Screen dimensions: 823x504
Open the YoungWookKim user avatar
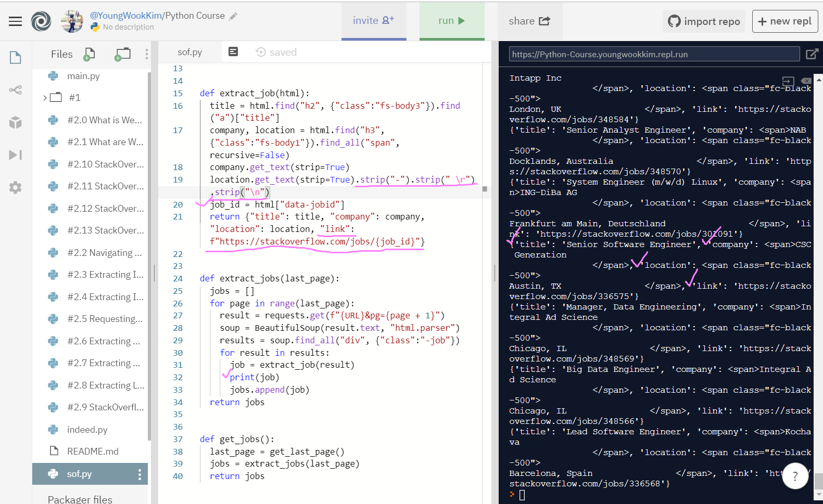tap(72, 21)
